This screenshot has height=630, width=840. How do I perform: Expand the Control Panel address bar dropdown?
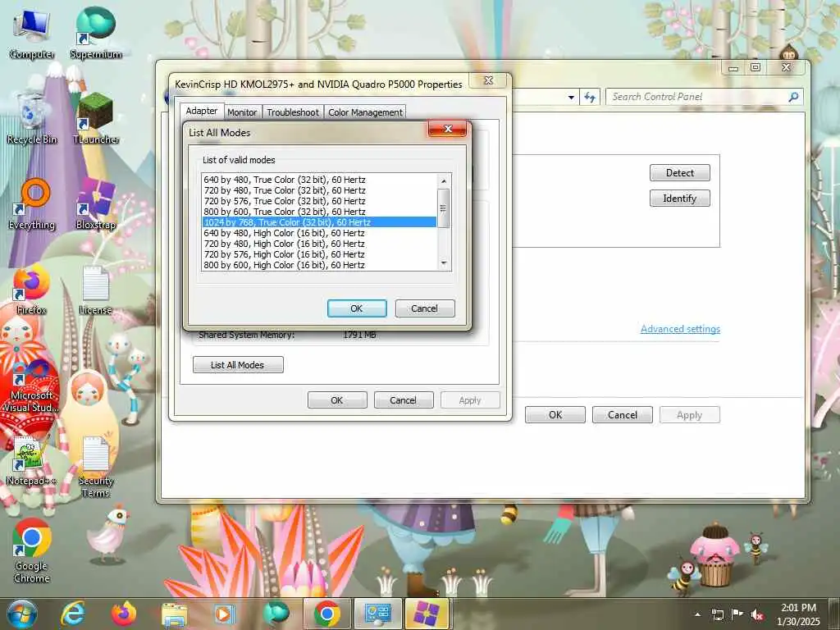click(571, 97)
